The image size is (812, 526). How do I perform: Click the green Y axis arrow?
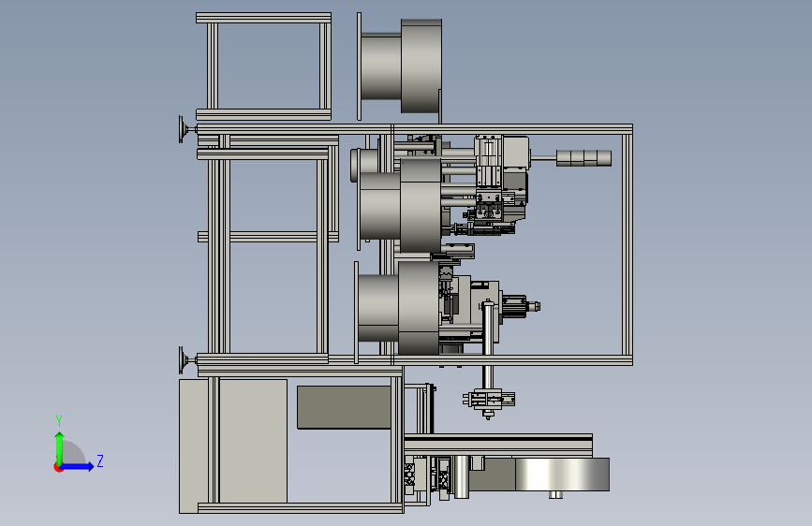click(60, 447)
